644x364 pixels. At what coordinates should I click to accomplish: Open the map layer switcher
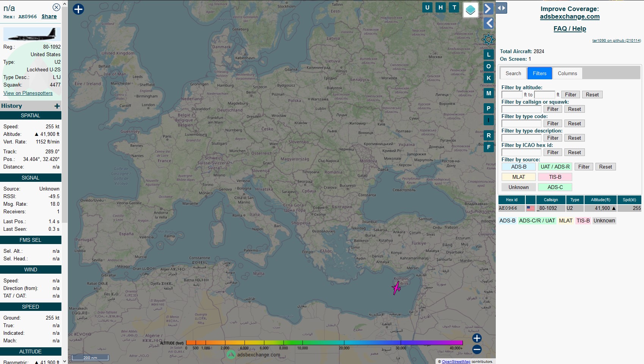click(470, 10)
